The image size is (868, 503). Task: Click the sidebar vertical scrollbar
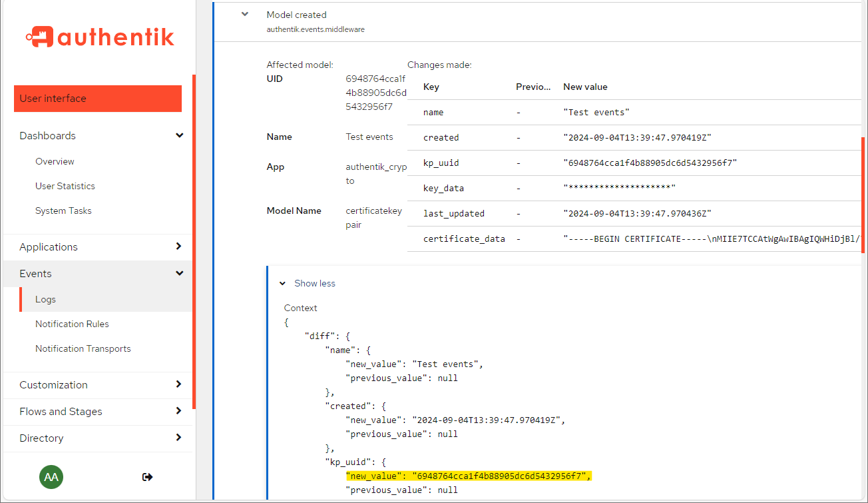(x=194, y=241)
